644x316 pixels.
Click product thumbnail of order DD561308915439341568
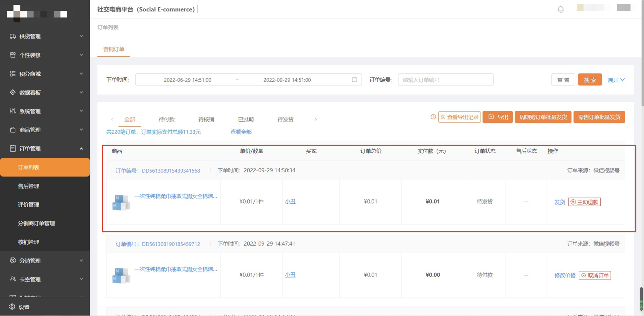point(121,202)
